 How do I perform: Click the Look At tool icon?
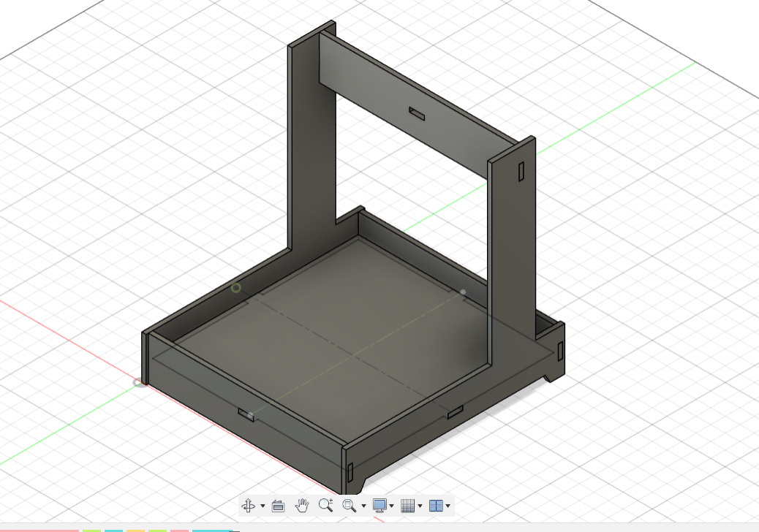(279, 506)
